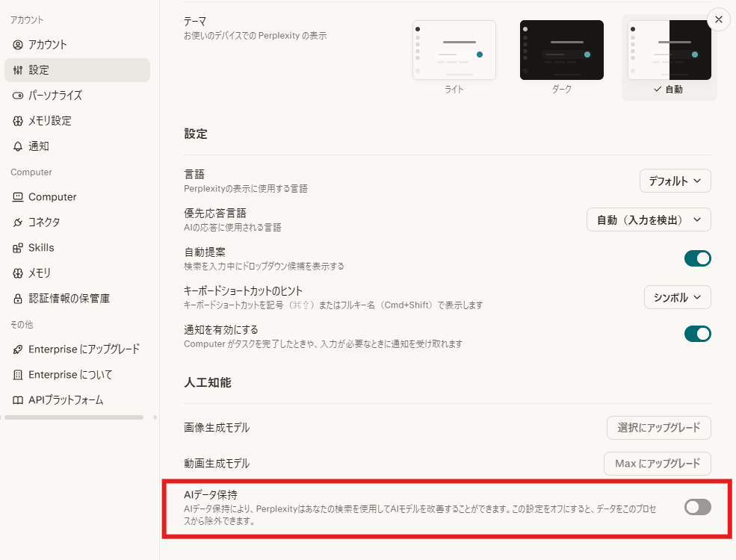The width and height of the screenshot is (736, 560).
Task: Open the Computer settings page
Action: [78, 197]
